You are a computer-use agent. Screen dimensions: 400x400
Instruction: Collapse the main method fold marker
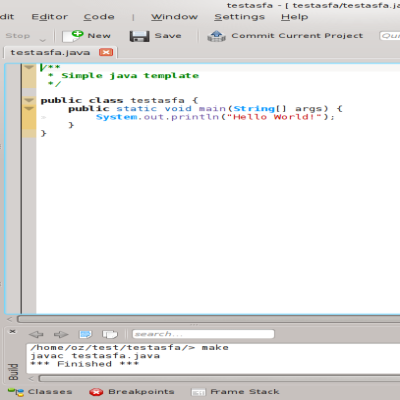29,108
